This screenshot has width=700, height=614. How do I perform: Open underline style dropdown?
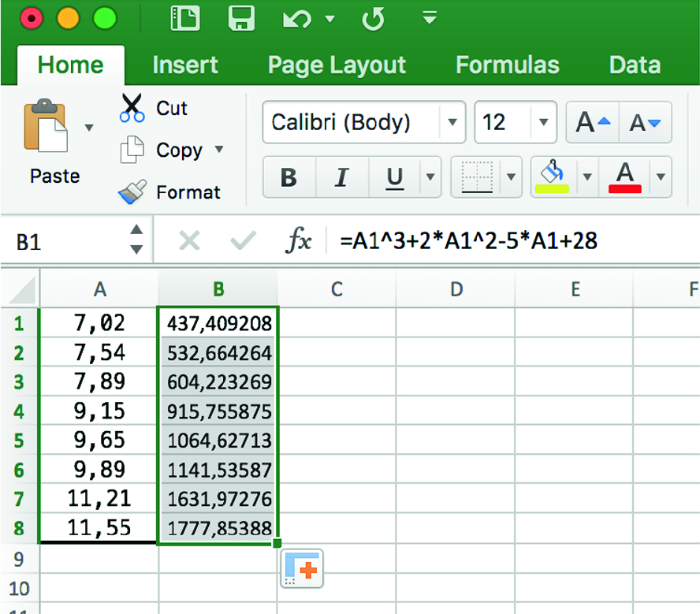(x=430, y=177)
